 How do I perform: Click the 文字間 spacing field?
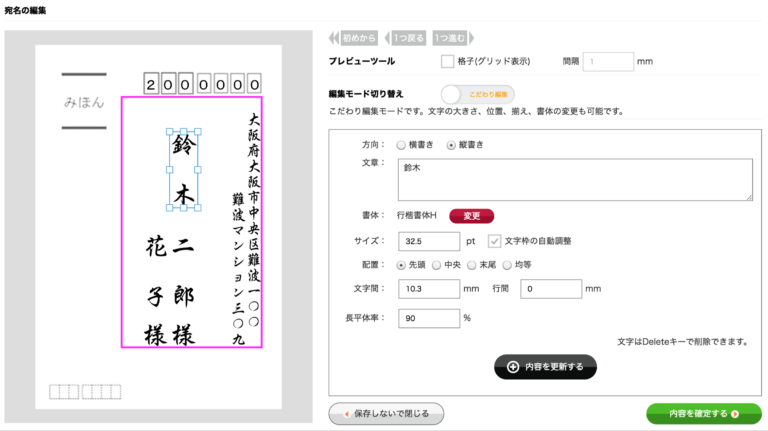(427, 289)
